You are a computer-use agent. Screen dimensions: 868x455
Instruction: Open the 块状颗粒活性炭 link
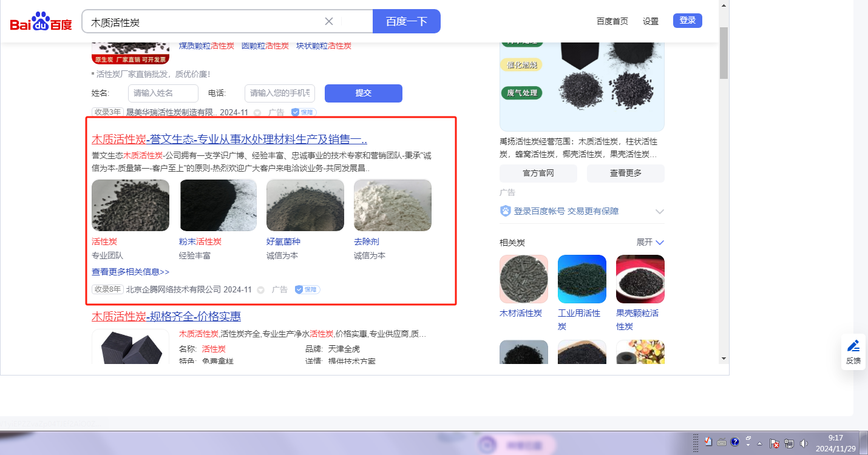[x=324, y=45]
